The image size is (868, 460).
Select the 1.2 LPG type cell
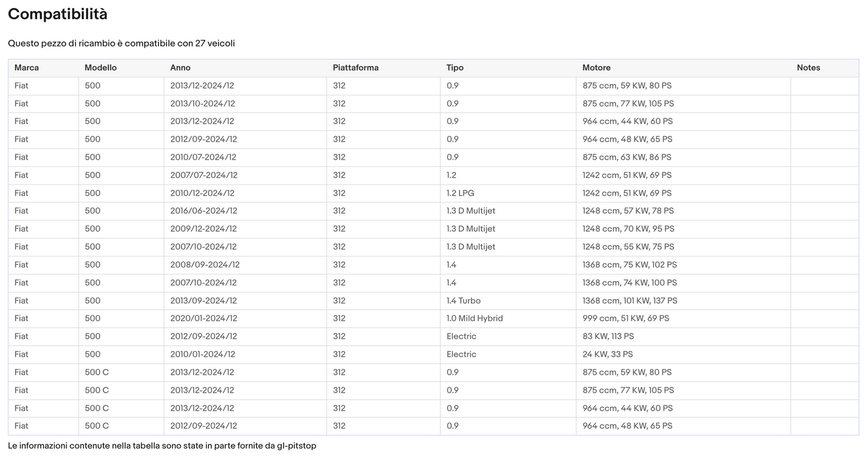click(460, 193)
